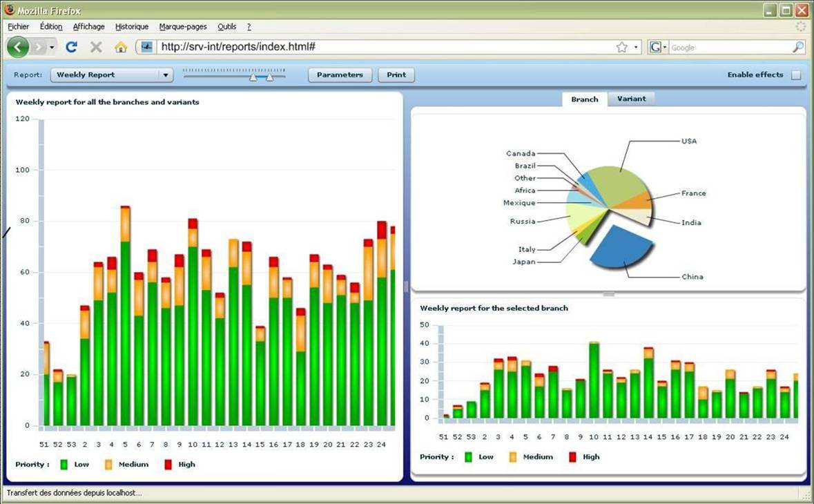Switch to the Variant tab
This screenshot has width=814, height=504.
pyautogui.click(x=631, y=99)
